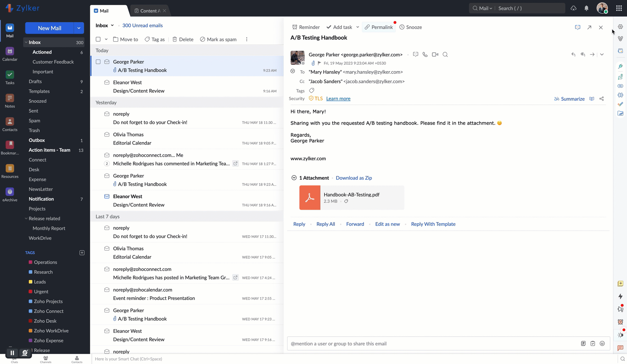Collapse the 1 Attachment section
The image size is (627, 364).
294,178
